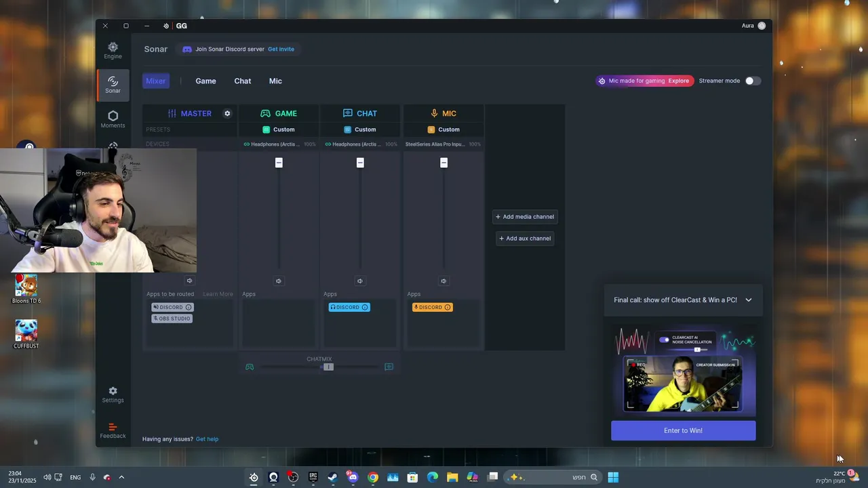The image size is (868, 488).
Task: Click Add media channel button
Action: pos(525,217)
